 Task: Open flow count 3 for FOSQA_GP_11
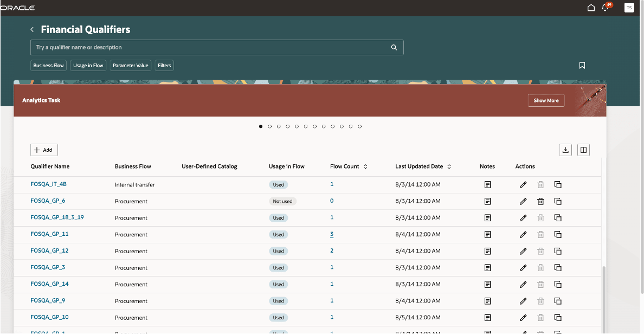(332, 234)
